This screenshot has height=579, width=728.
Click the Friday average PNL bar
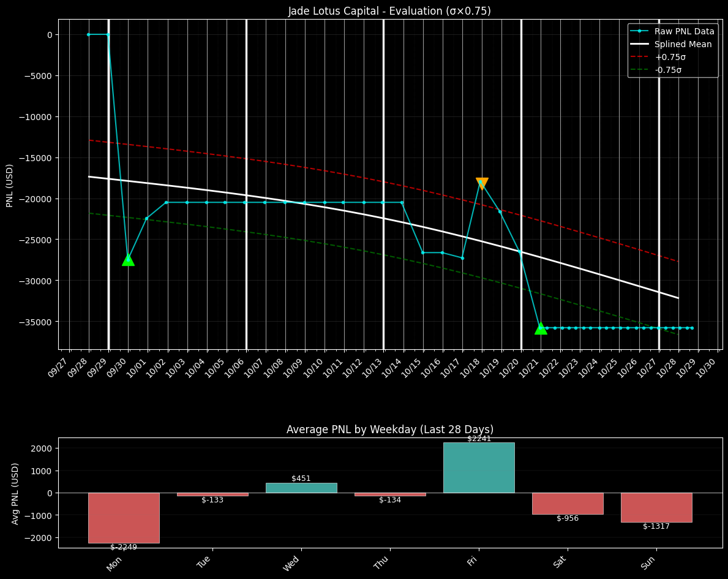(x=479, y=467)
